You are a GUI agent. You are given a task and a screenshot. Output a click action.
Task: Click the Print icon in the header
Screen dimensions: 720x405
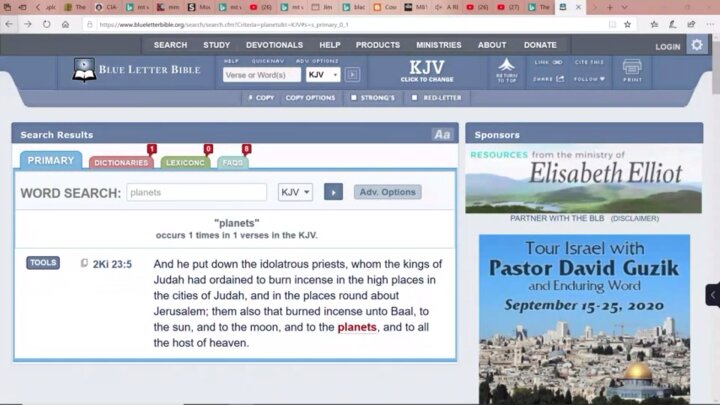pos(632,70)
